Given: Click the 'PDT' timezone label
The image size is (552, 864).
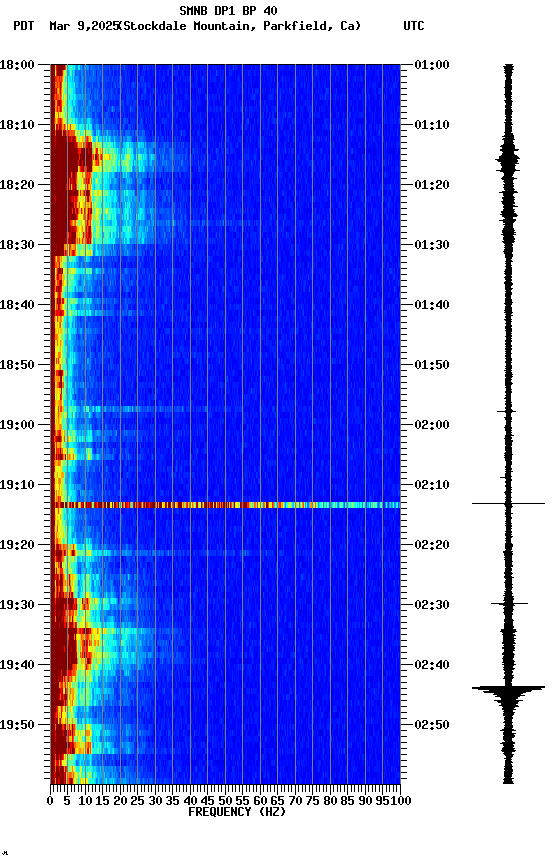Looking at the screenshot, I should click(x=24, y=26).
